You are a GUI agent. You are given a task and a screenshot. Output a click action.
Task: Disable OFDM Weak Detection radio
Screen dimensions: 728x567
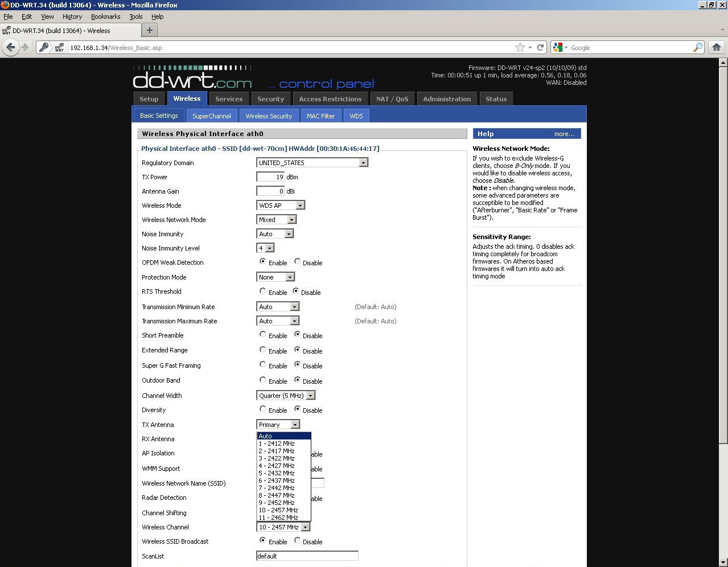click(x=297, y=261)
